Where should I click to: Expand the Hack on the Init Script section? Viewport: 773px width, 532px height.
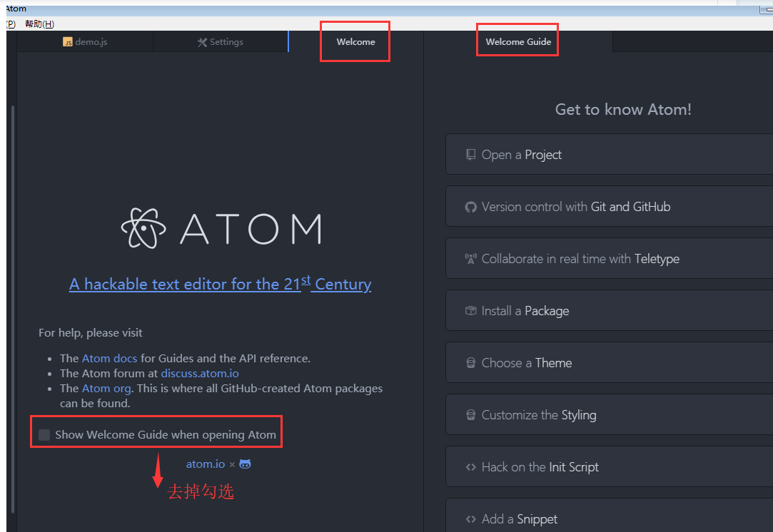click(610, 466)
